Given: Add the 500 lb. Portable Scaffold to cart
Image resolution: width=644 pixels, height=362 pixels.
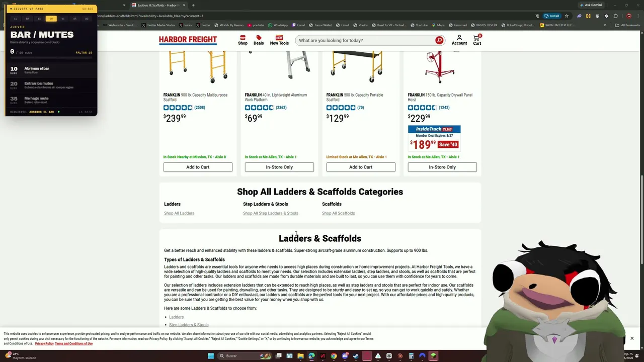Looking at the screenshot, I should pyautogui.click(x=361, y=167).
